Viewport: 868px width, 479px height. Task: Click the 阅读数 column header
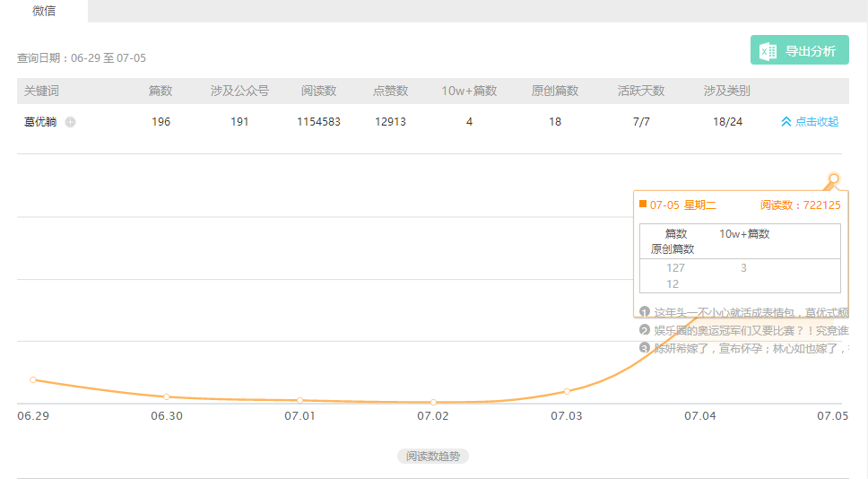[318, 91]
